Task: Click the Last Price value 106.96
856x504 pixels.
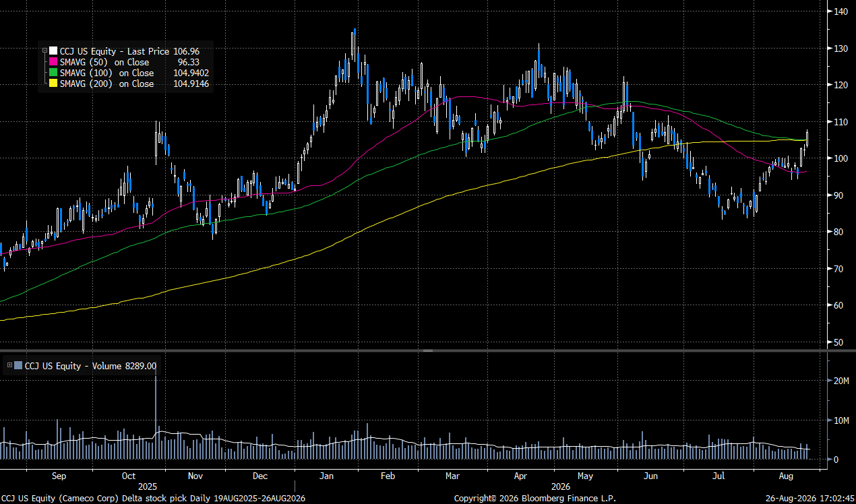Action: coord(186,51)
